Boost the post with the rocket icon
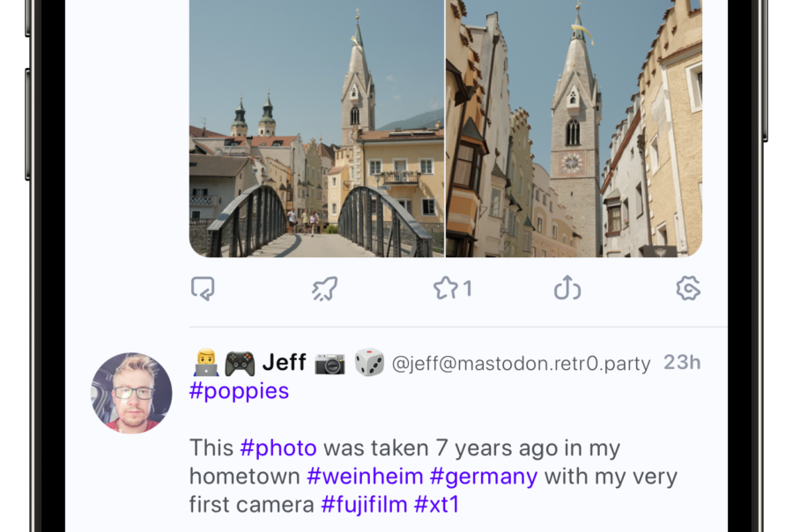Screen dimensions: 793x532 (324, 289)
